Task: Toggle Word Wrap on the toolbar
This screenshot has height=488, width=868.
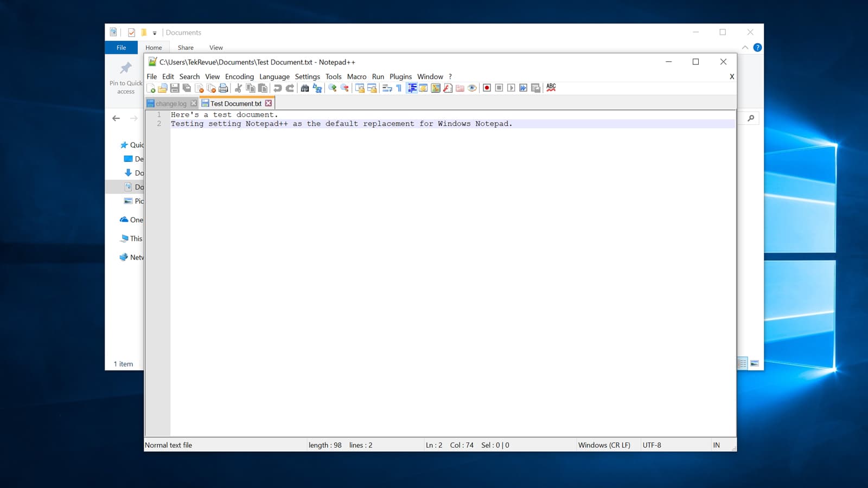Action: tap(386, 88)
